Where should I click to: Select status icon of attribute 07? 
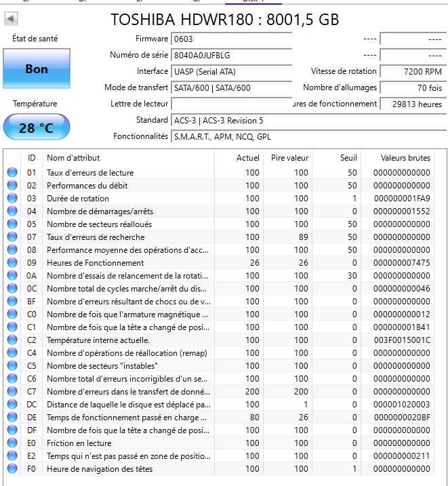click(12, 237)
